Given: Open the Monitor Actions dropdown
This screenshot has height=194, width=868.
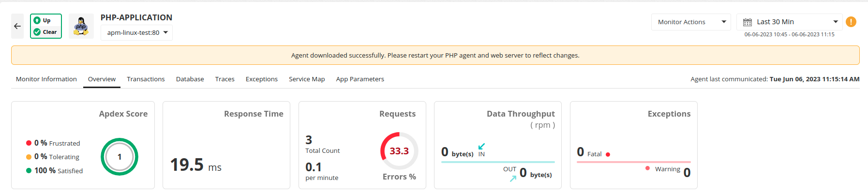Looking at the screenshot, I should [x=690, y=22].
